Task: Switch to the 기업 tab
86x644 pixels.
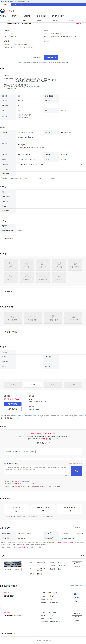Action: (x=16, y=4)
